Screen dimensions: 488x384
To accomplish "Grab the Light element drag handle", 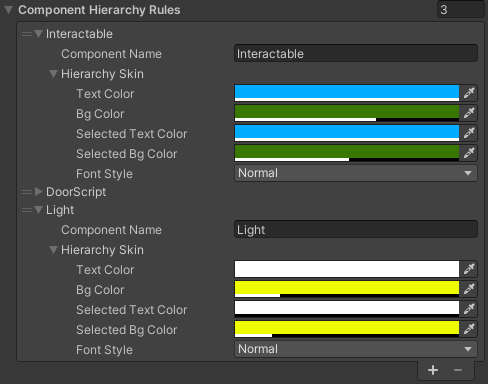I will click(x=27, y=210).
